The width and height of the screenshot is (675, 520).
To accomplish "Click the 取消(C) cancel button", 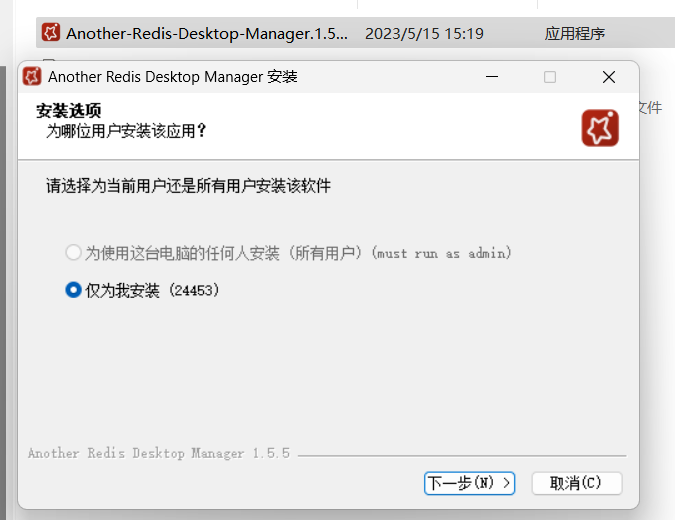I will tap(577, 483).
